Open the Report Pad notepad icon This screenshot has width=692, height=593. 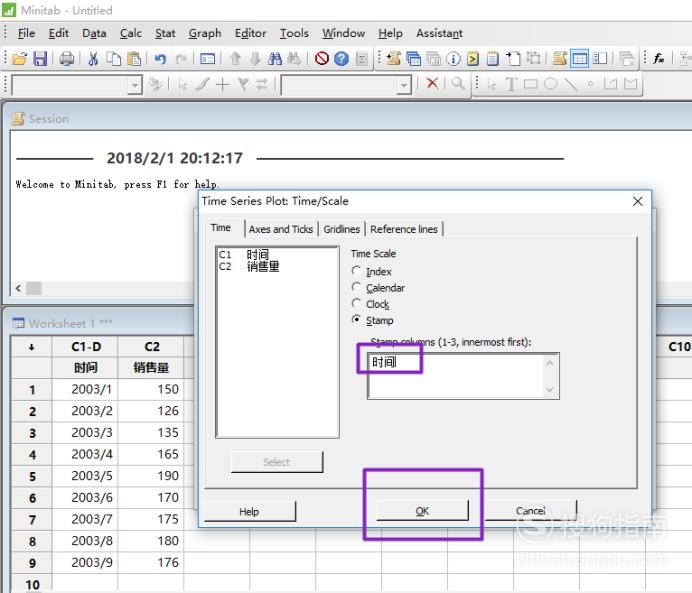coord(493,59)
